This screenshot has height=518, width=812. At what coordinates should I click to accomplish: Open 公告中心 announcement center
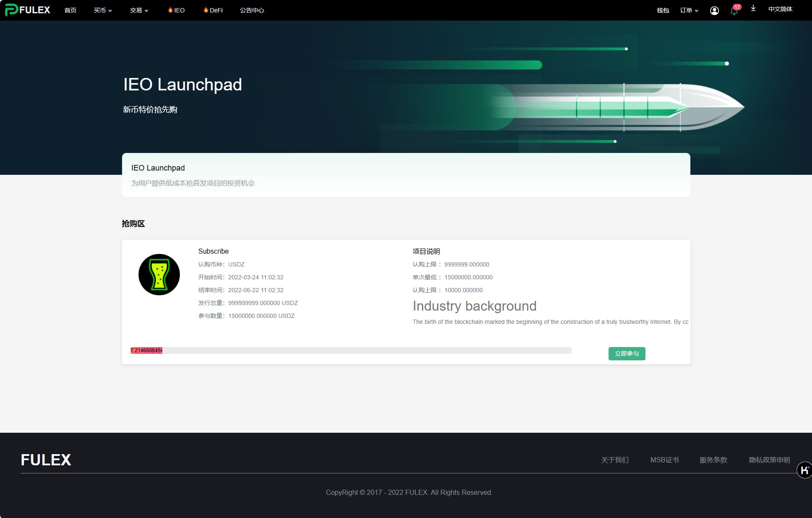(252, 10)
